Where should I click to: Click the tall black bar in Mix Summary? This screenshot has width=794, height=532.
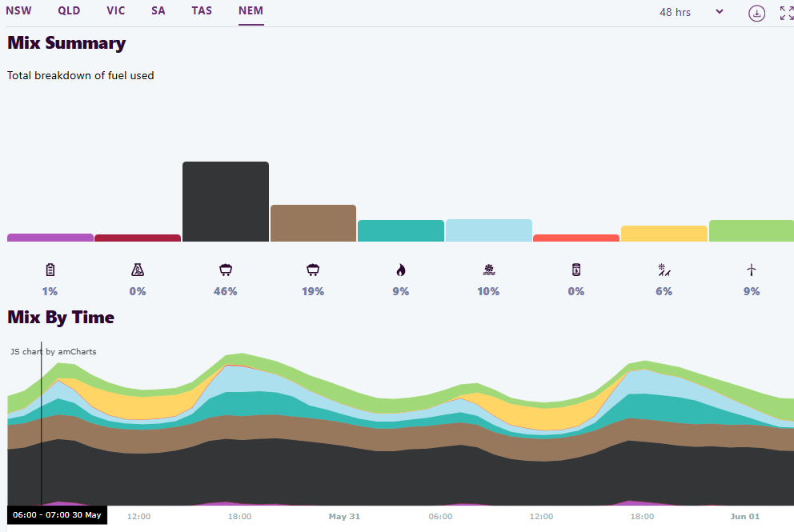225,202
